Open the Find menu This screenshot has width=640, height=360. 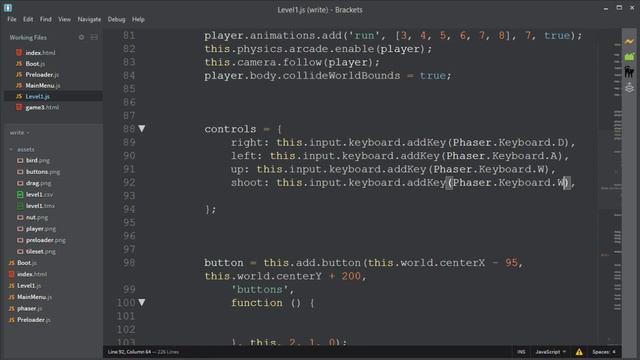coord(46,19)
